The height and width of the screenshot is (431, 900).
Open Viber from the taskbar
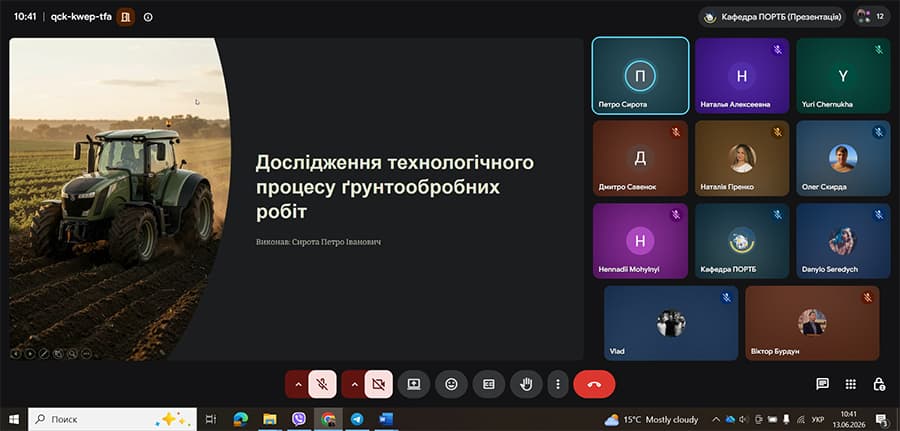pos(299,420)
